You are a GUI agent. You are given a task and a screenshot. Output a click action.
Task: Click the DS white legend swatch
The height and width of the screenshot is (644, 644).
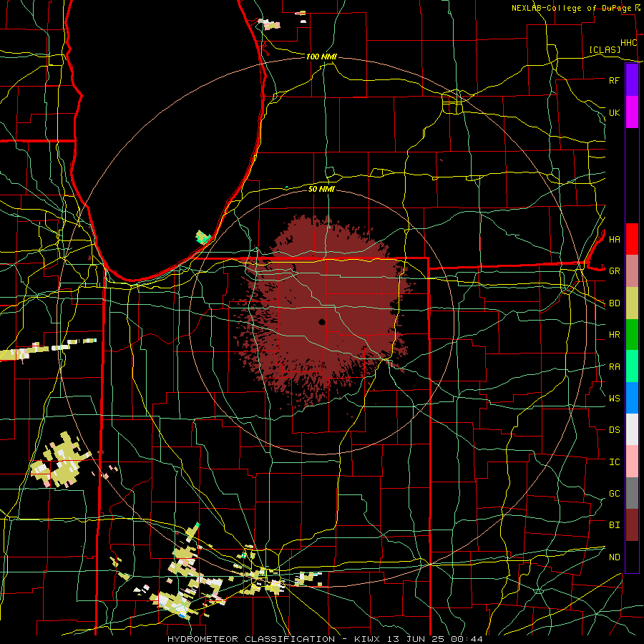point(632,429)
